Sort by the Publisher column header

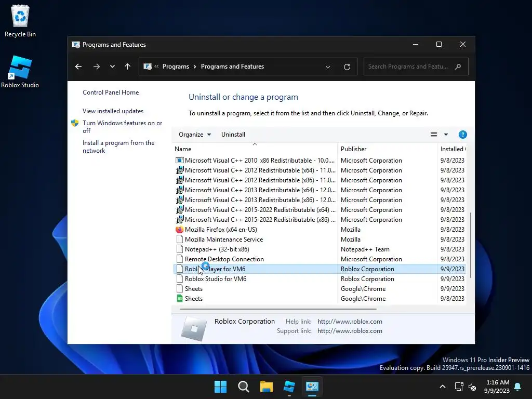388,149
